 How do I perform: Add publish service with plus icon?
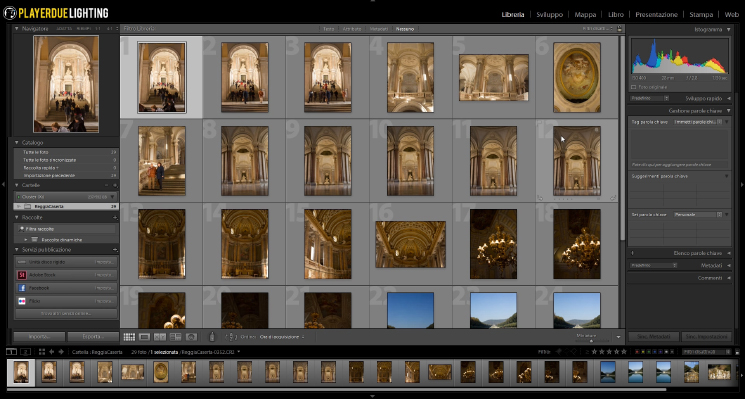[x=115, y=250]
